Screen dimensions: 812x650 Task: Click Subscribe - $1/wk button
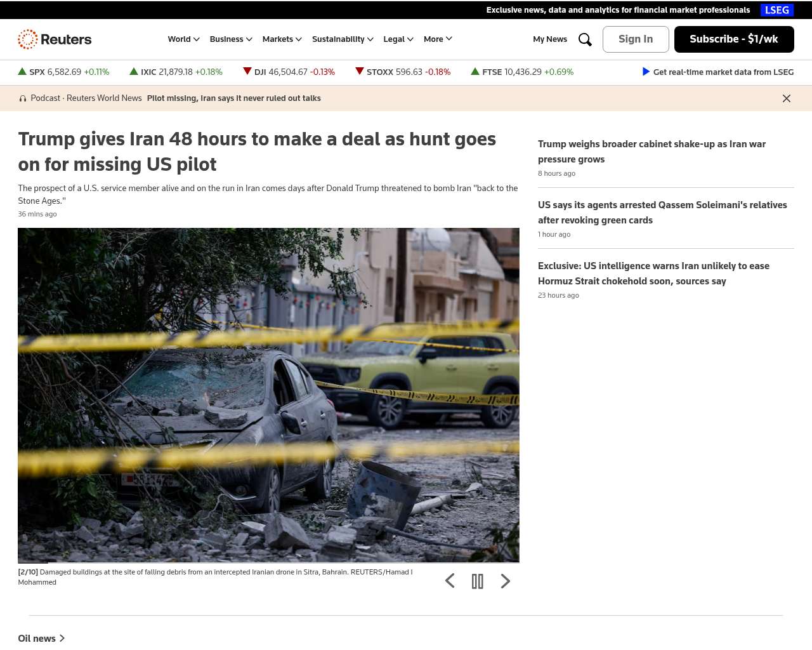pos(734,39)
